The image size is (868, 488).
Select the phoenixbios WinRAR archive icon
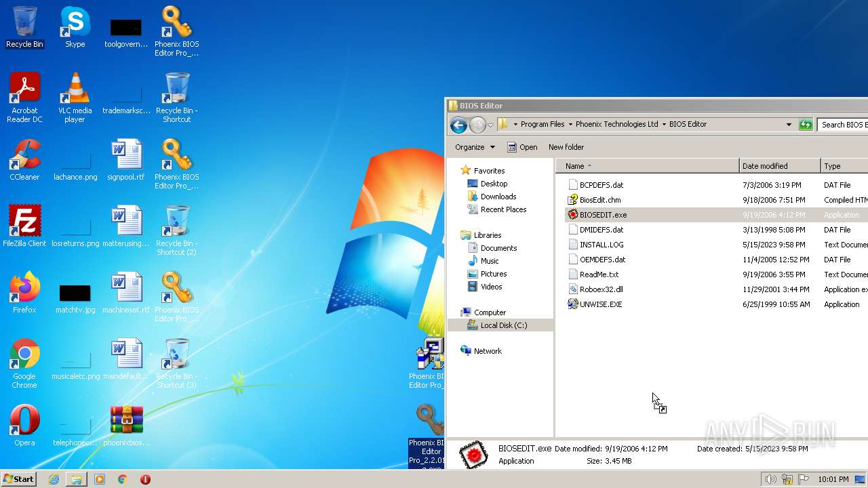click(x=126, y=426)
